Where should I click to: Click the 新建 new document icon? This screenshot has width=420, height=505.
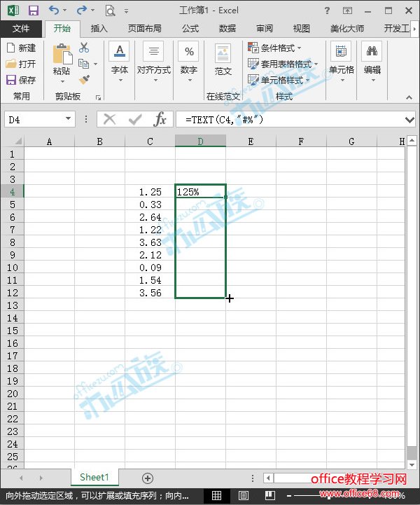click(x=10, y=48)
